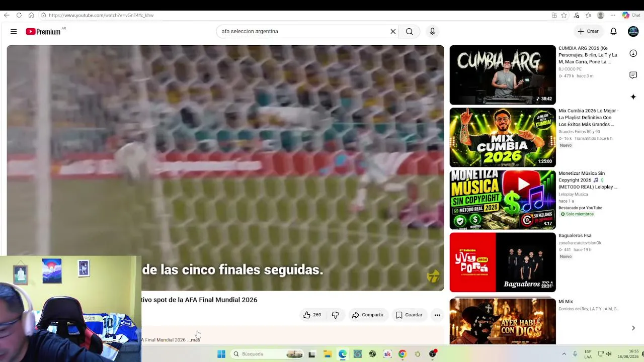Image resolution: width=644 pixels, height=362 pixels.
Task: Open the Leloplay Musica channel name
Action: click(x=573, y=194)
